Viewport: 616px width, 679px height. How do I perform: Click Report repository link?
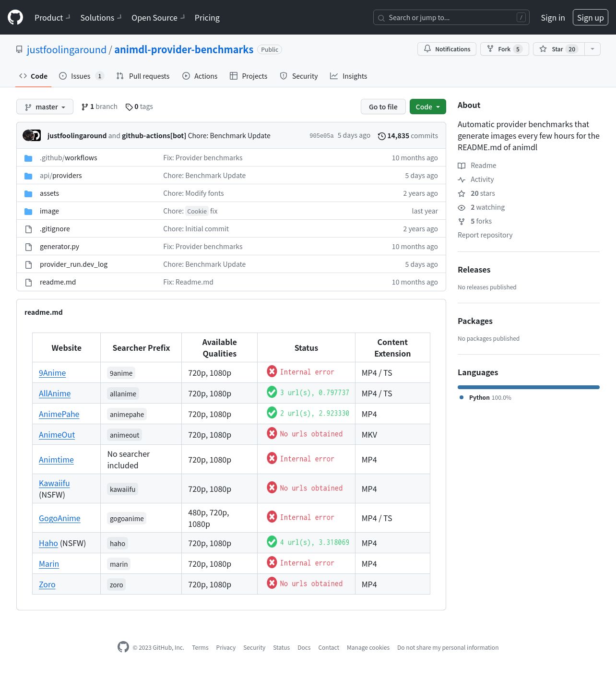pyautogui.click(x=485, y=235)
